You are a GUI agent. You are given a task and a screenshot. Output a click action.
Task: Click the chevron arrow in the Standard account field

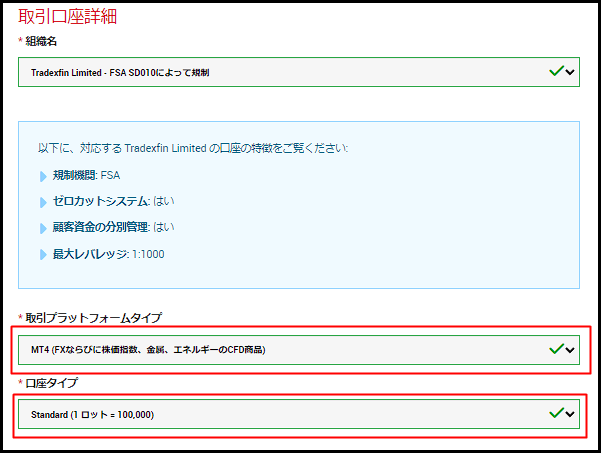coord(570,414)
